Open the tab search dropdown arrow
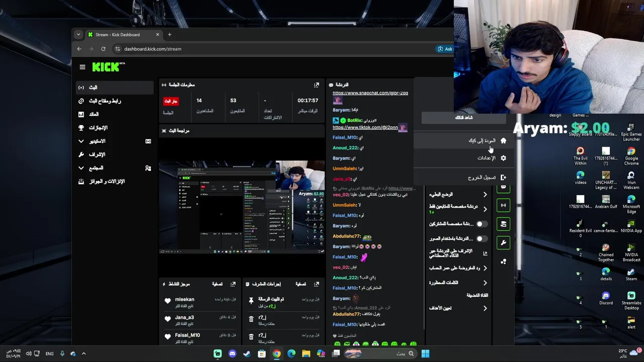644x362 pixels. click(78, 35)
